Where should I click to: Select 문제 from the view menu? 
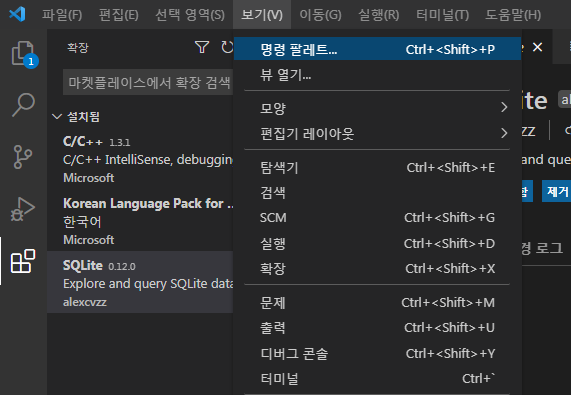[377, 303]
